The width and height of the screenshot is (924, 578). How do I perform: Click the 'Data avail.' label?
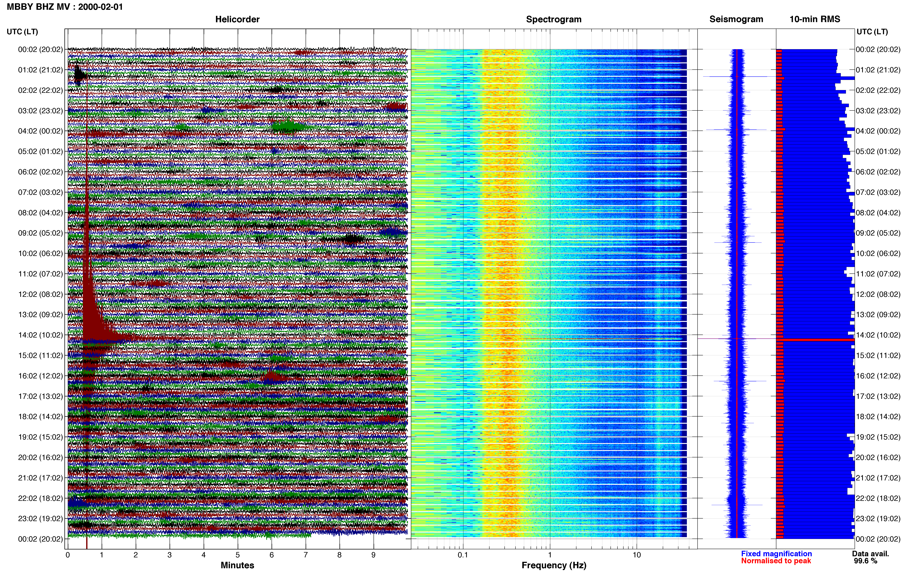coord(870,554)
